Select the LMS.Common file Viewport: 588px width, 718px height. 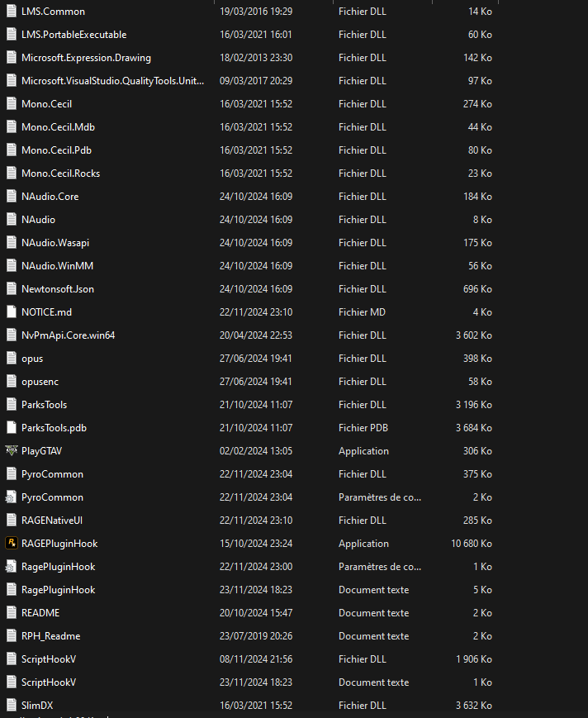[x=53, y=12]
